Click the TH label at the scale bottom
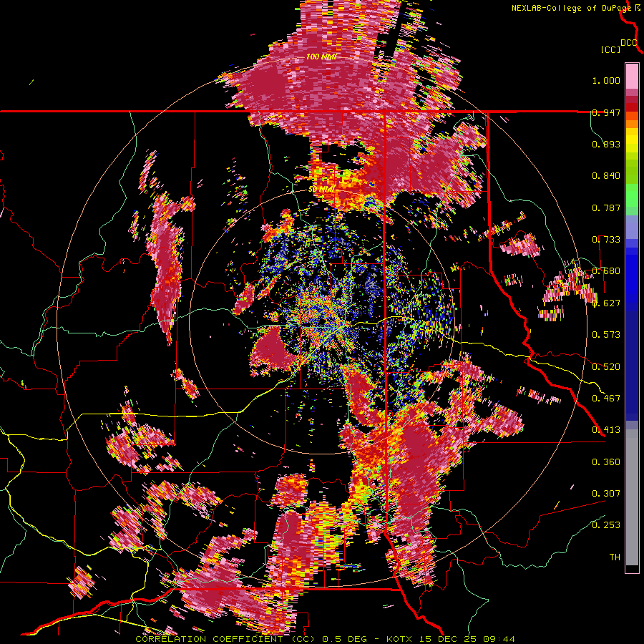 click(x=615, y=557)
